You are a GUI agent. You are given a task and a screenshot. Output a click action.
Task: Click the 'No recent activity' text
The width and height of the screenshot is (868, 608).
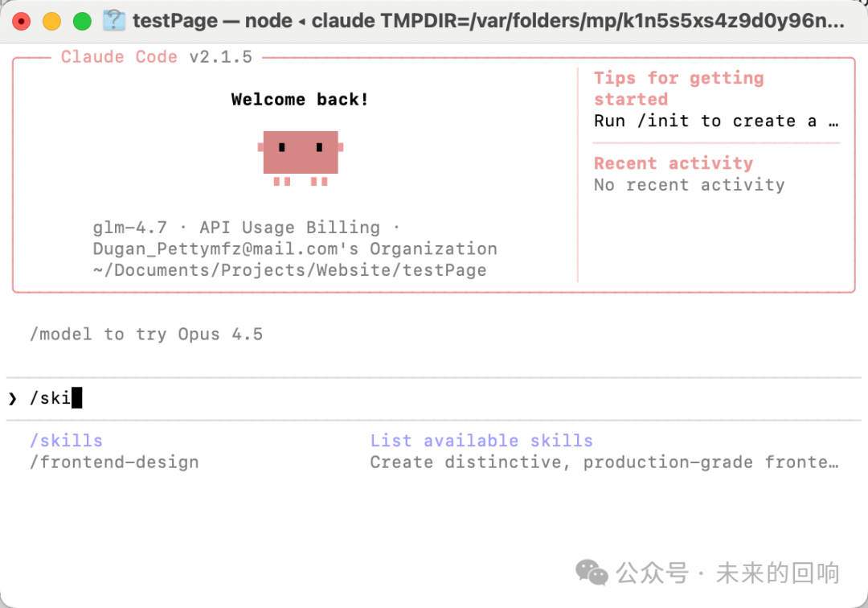689,185
